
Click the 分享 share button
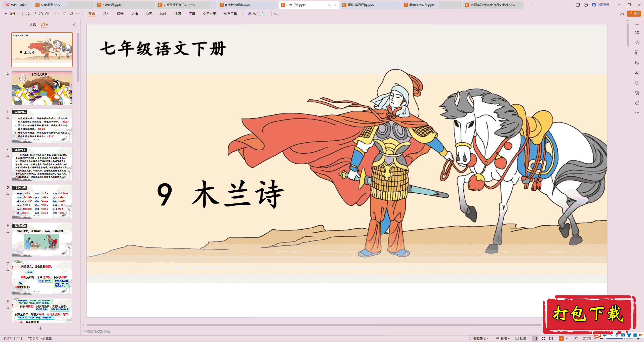point(634,14)
